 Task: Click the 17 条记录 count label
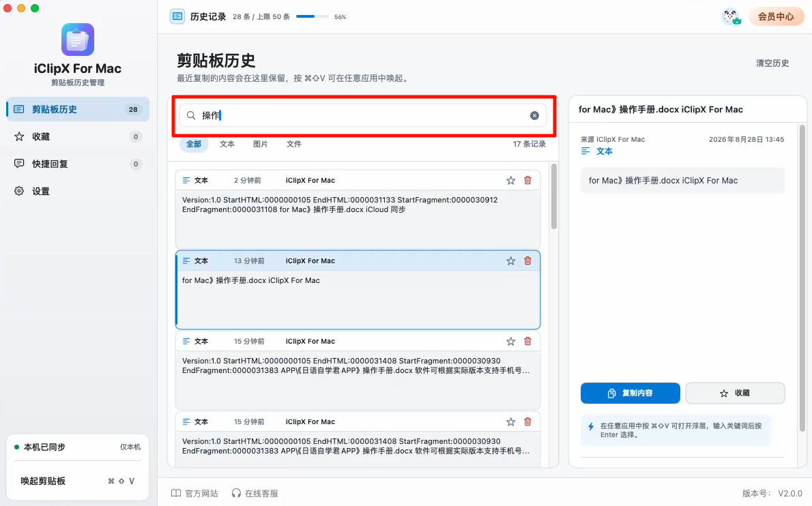[530, 144]
